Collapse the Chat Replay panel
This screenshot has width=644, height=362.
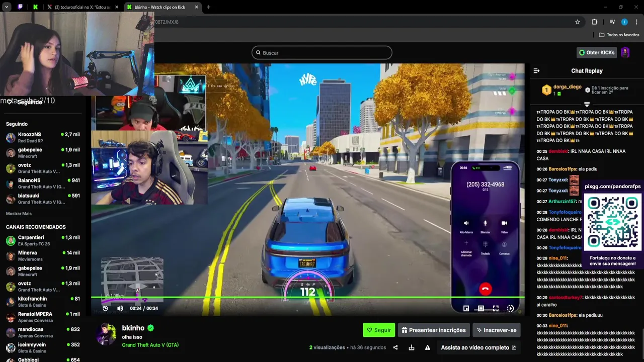(536, 71)
